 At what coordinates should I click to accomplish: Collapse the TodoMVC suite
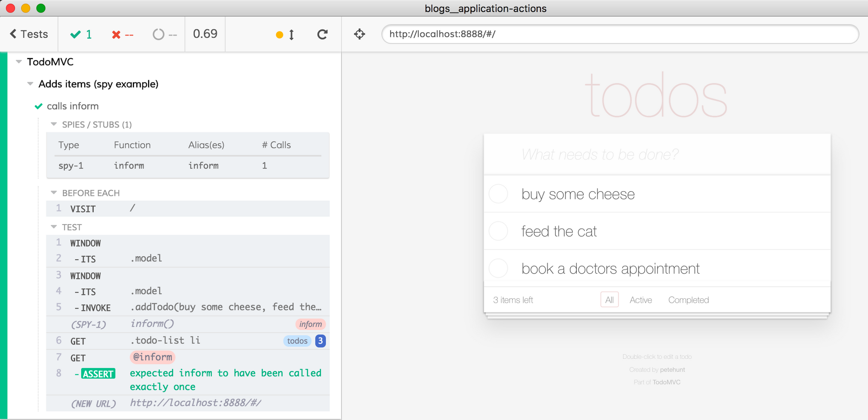[19, 62]
